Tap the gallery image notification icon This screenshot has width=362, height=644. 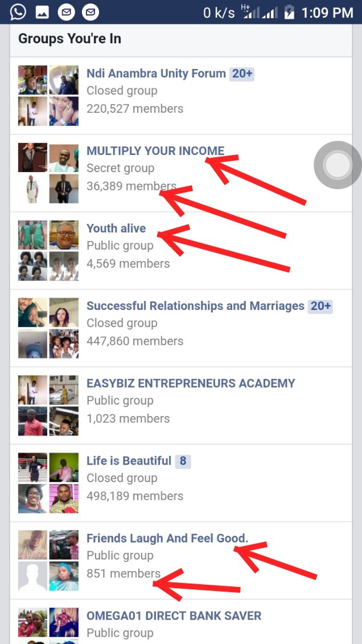(x=42, y=13)
